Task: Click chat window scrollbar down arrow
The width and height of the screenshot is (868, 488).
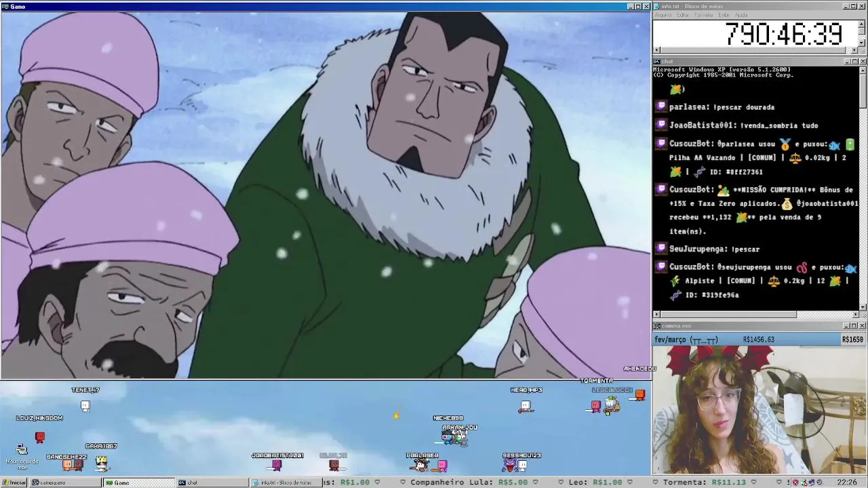Action: pos(862,307)
